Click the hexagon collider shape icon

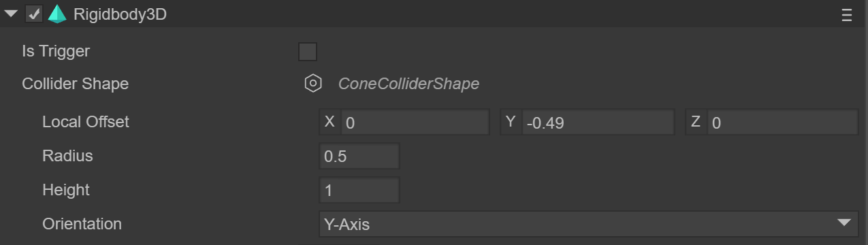tap(312, 84)
